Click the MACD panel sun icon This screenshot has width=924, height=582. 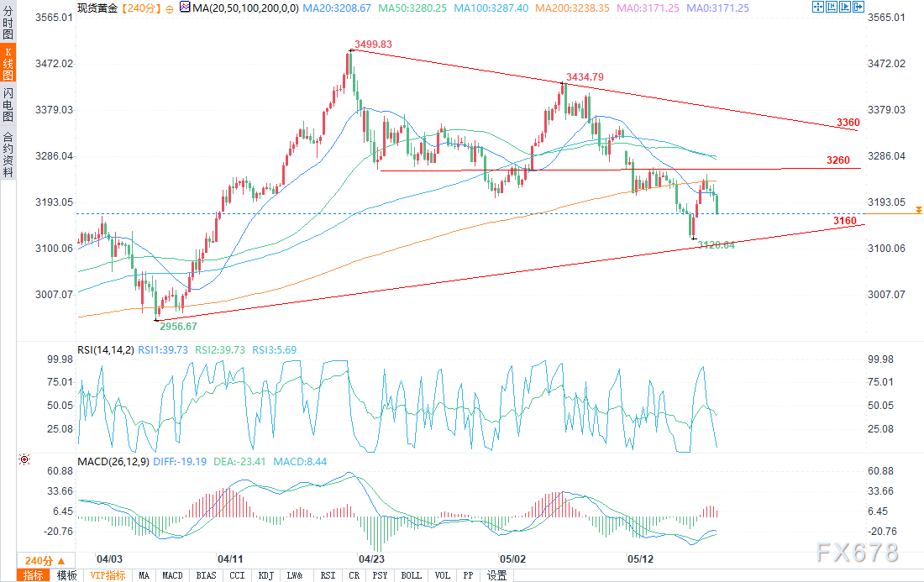click(24, 459)
